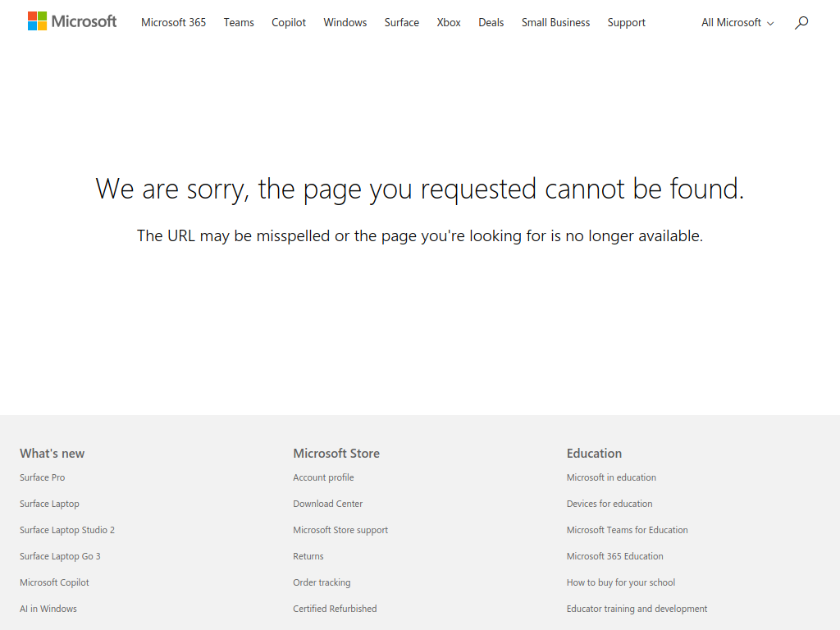
Task: Click the Microsoft logo in the header
Action: pyautogui.click(x=72, y=22)
